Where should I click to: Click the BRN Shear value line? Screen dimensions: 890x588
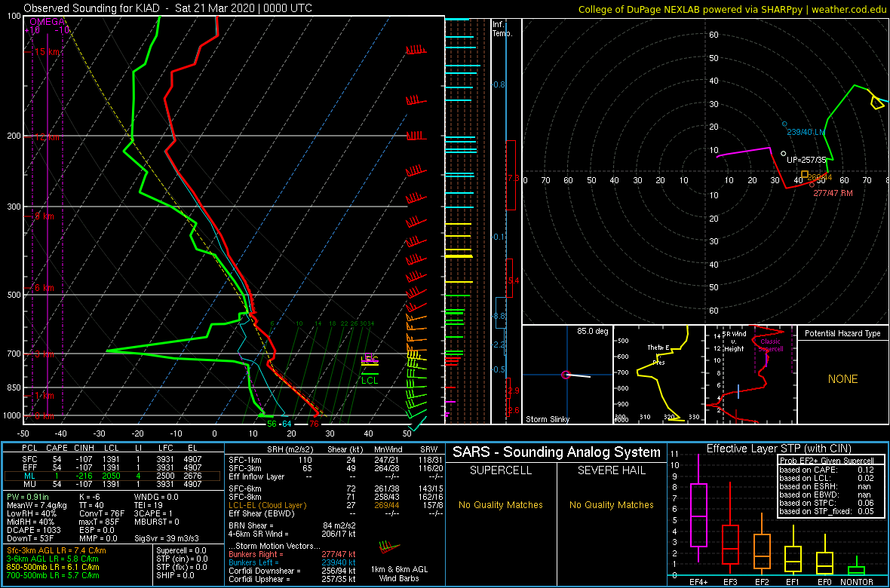(x=294, y=525)
